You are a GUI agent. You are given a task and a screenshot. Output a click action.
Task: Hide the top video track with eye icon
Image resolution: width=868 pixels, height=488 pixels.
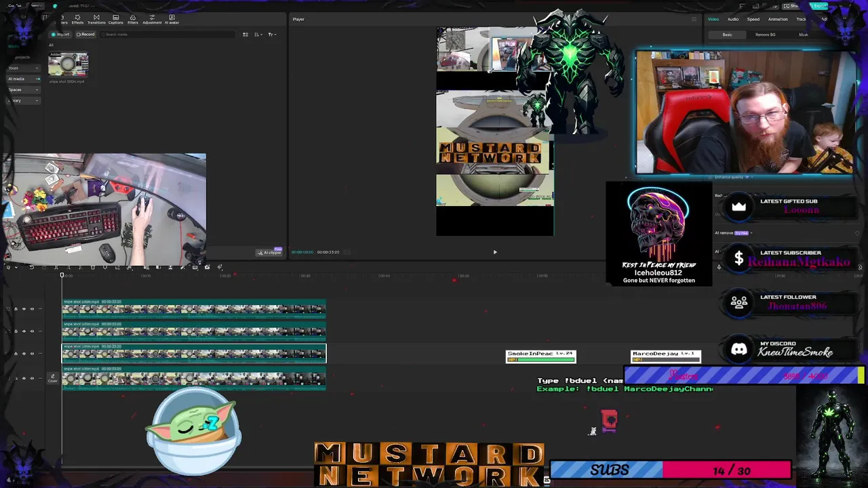point(24,309)
